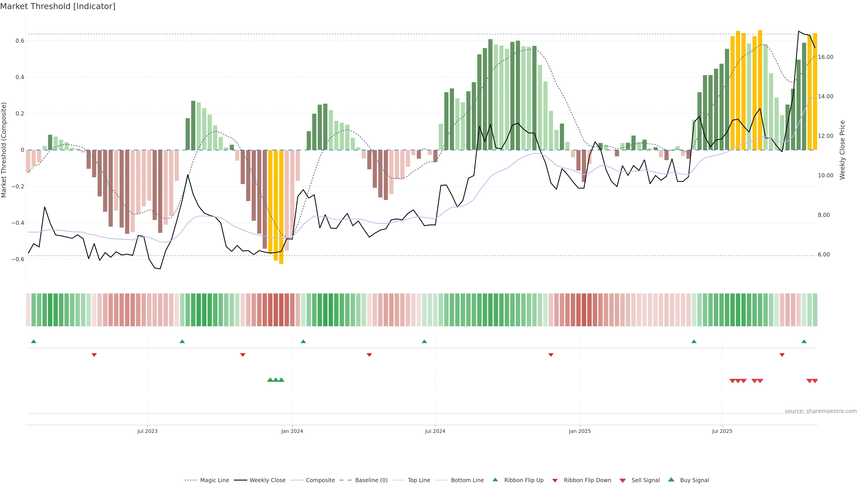The image size is (868, 488).
Task: Click Ribbon Flip Down legend triangle icon
Action: click(x=555, y=481)
